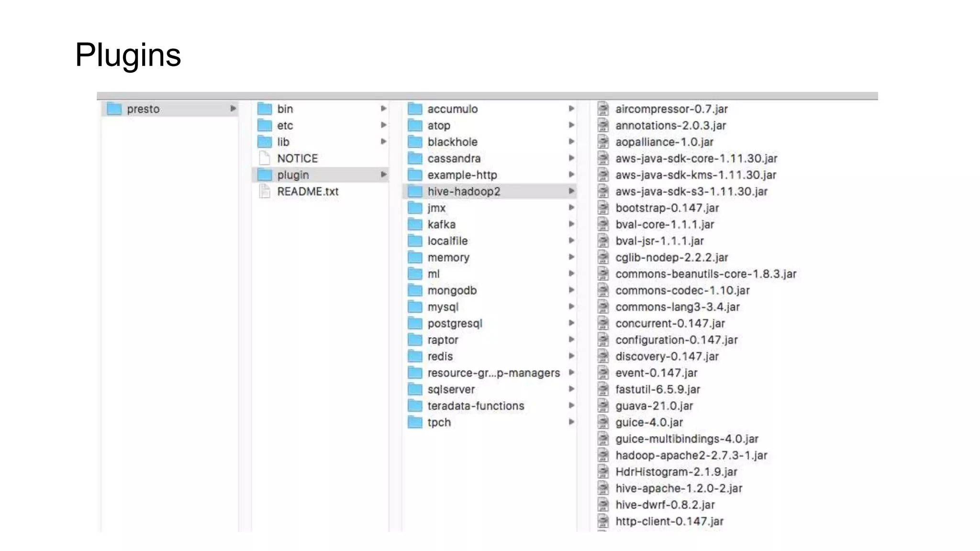Viewport: 980px width, 551px height.
Task: Click the accumulo folder icon
Action: coord(415,109)
